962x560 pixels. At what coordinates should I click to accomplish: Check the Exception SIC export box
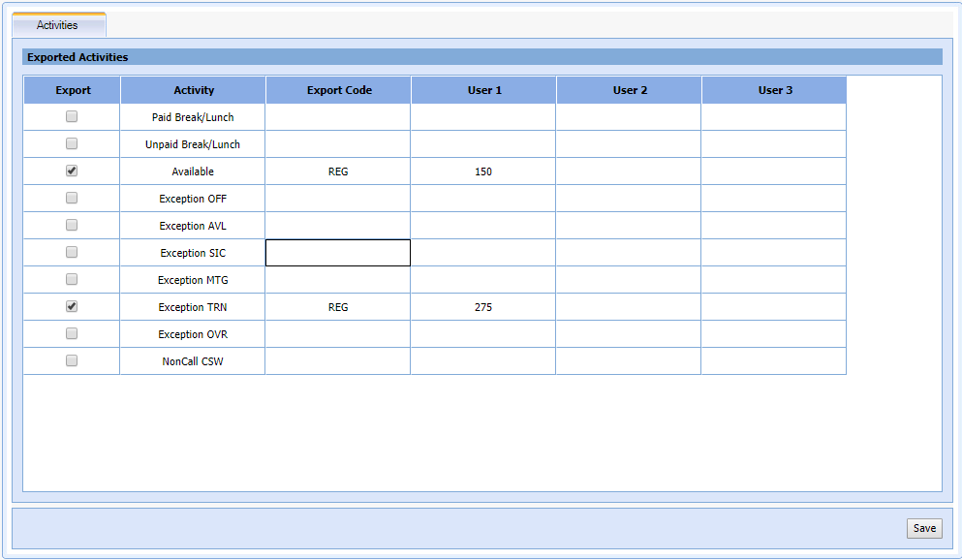pos(72,252)
